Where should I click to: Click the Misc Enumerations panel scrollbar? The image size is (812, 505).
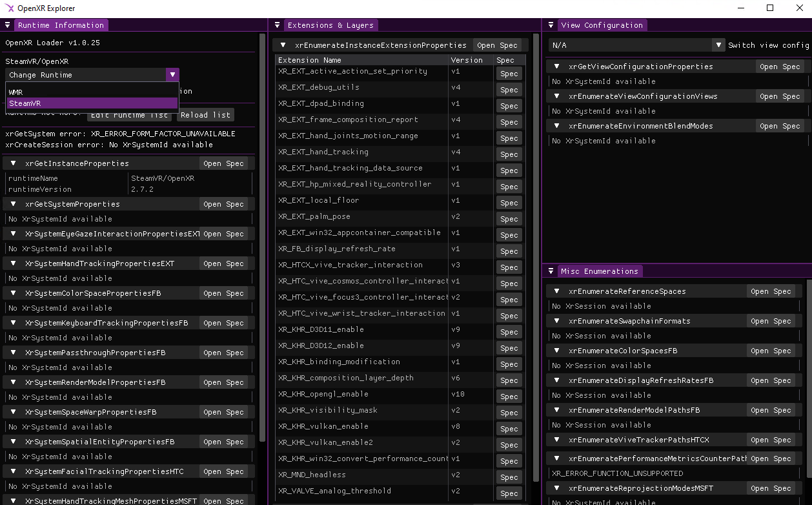pos(809,378)
